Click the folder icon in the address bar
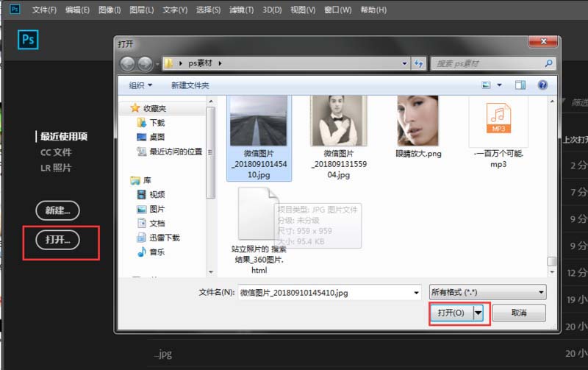This screenshot has height=370, width=588. (169, 63)
